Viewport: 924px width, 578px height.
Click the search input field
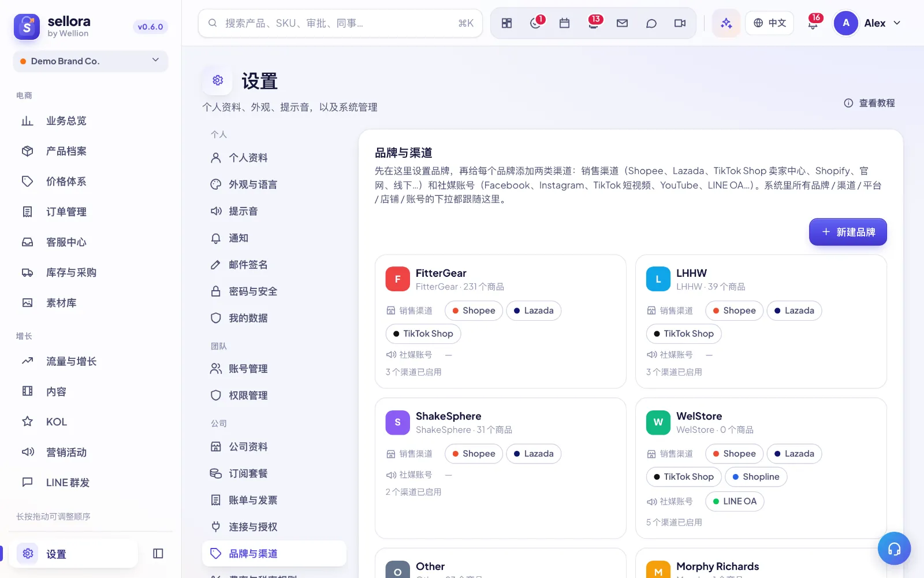point(340,23)
